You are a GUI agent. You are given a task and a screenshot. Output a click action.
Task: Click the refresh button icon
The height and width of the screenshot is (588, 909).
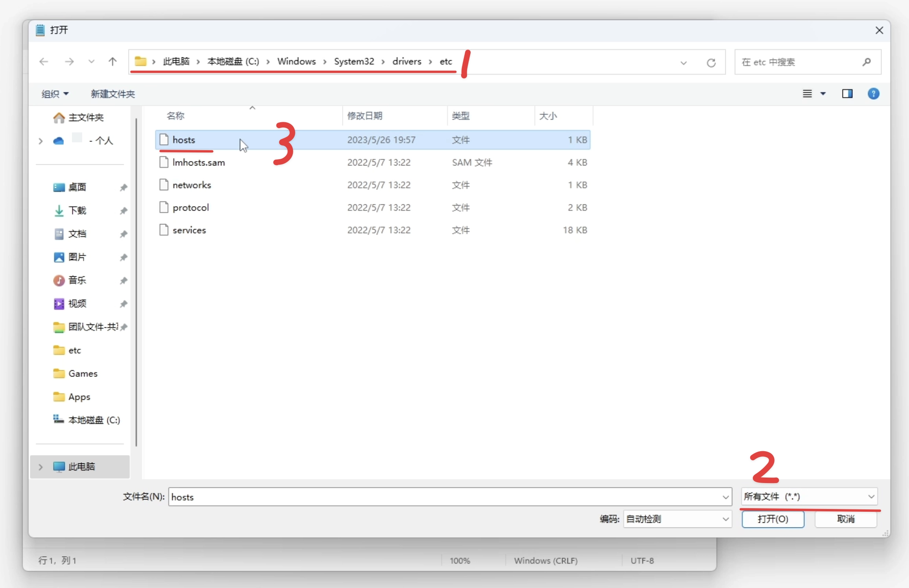(x=711, y=62)
